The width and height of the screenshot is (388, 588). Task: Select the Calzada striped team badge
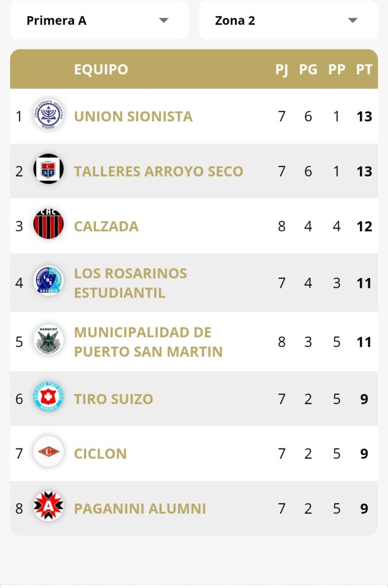point(48,224)
